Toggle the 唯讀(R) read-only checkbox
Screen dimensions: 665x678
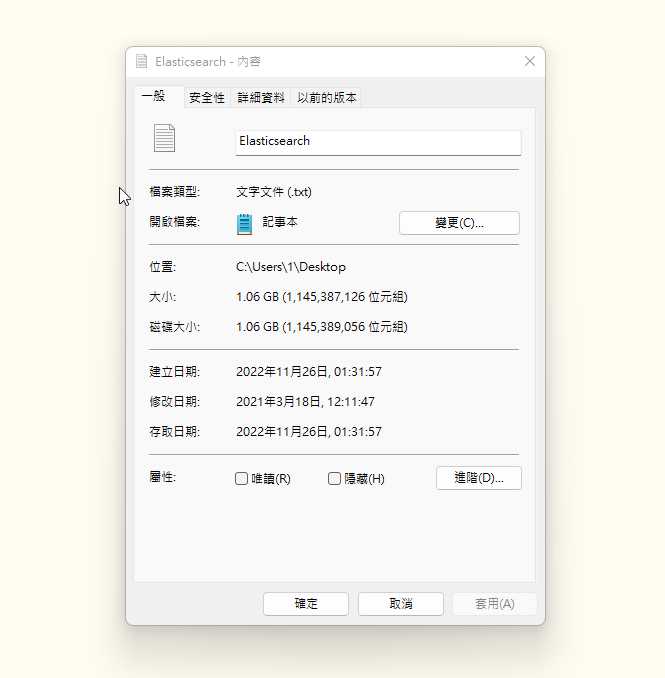tap(241, 478)
